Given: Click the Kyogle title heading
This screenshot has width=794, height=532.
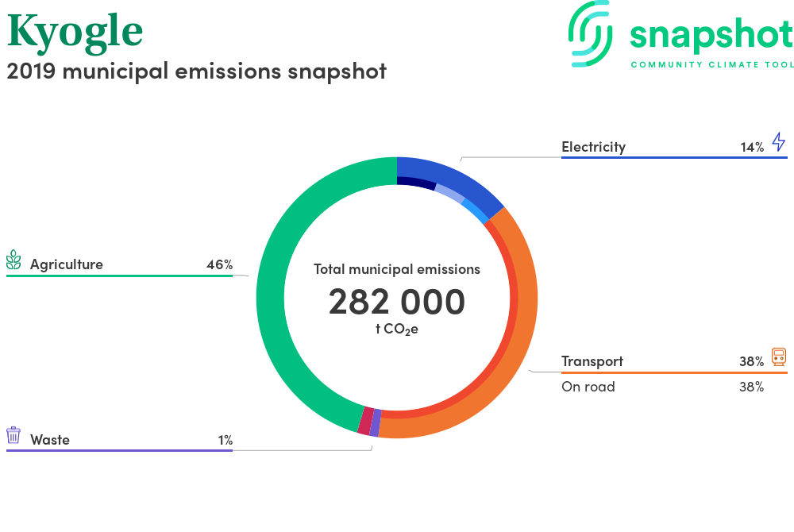Looking at the screenshot, I should 75,33.
